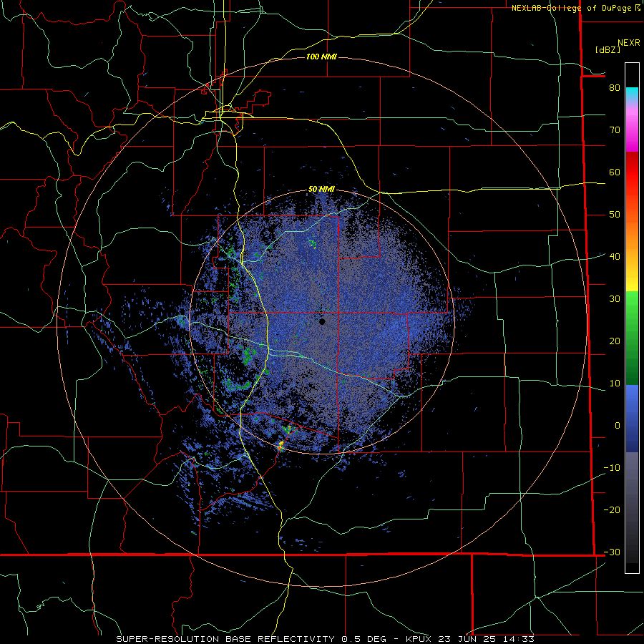Image resolution: width=644 pixels, height=644 pixels.
Task: Click the -20 dBZ scale value
Action: [612, 510]
